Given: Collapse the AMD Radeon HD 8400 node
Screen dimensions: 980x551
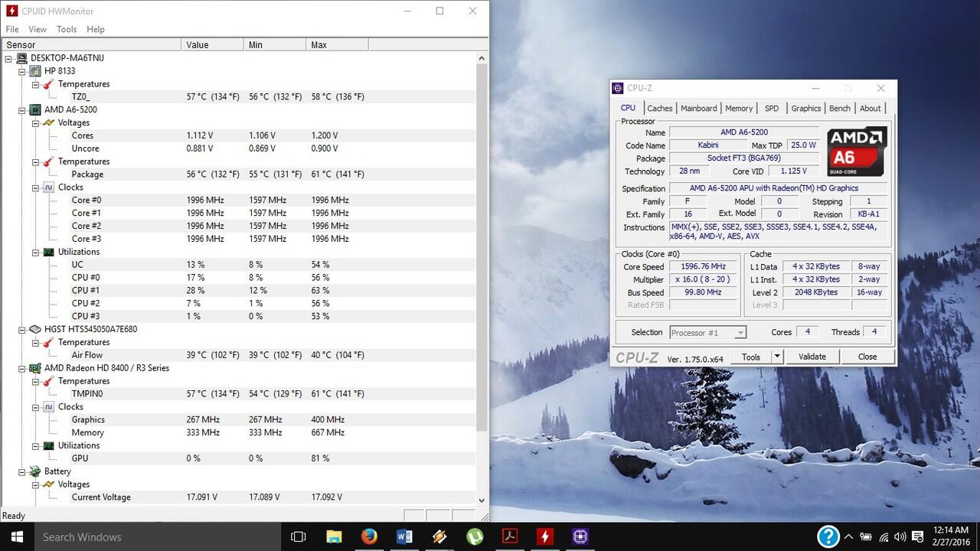Looking at the screenshot, I should pos(22,368).
